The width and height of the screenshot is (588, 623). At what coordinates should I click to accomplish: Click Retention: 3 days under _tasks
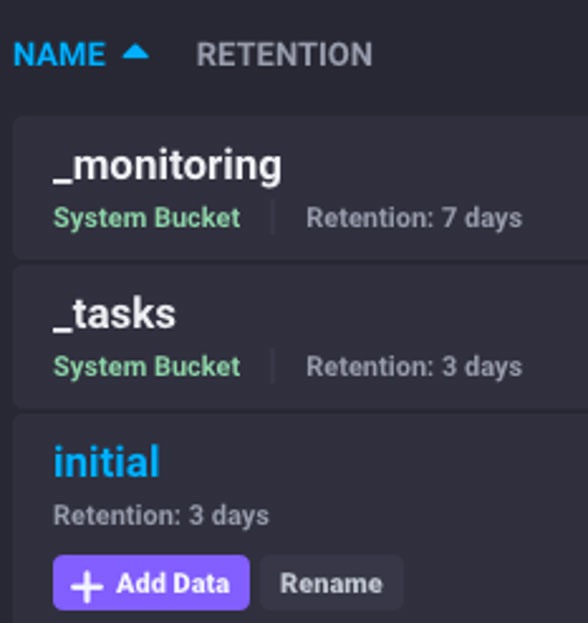pos(414,366)
